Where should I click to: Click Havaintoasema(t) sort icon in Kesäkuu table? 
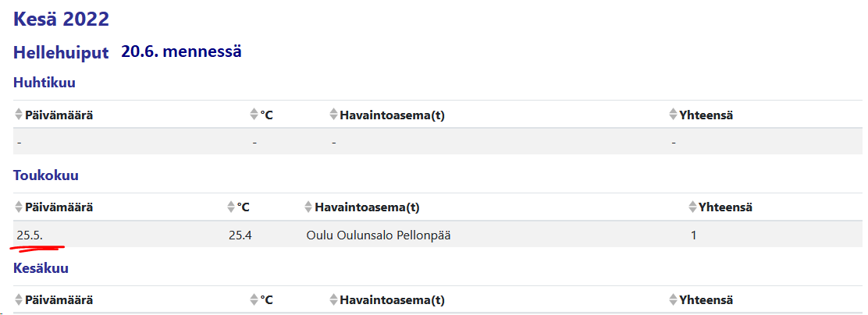334,300
